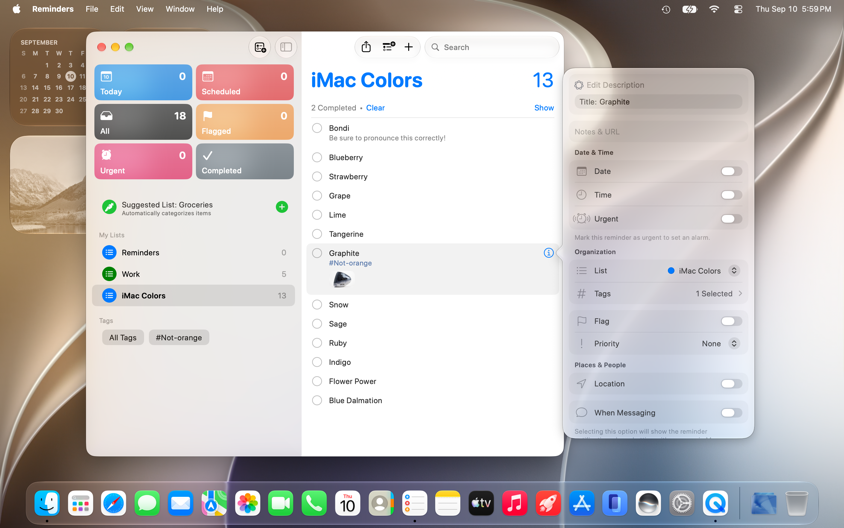Click Show completed link
This screenshot has width=844, height=528.
544,108
